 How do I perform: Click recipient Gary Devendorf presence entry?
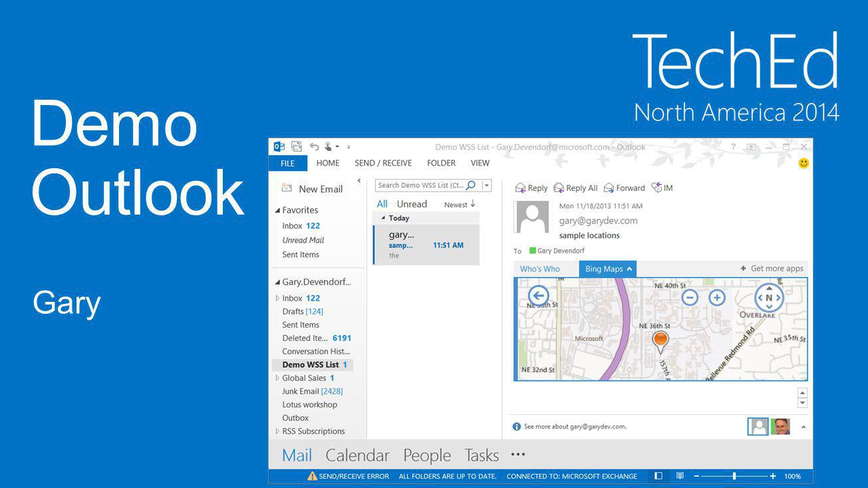tap(556, 251)
